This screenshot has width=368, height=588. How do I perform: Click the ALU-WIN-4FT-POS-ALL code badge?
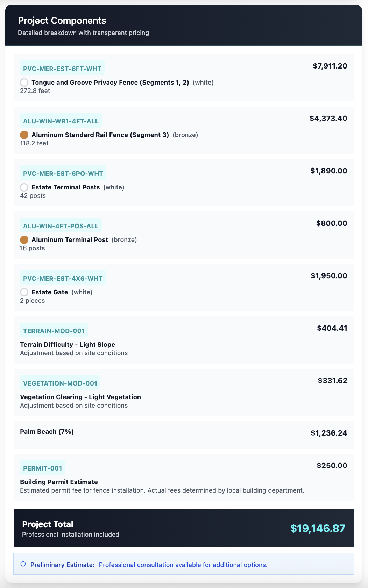point(61,226)
